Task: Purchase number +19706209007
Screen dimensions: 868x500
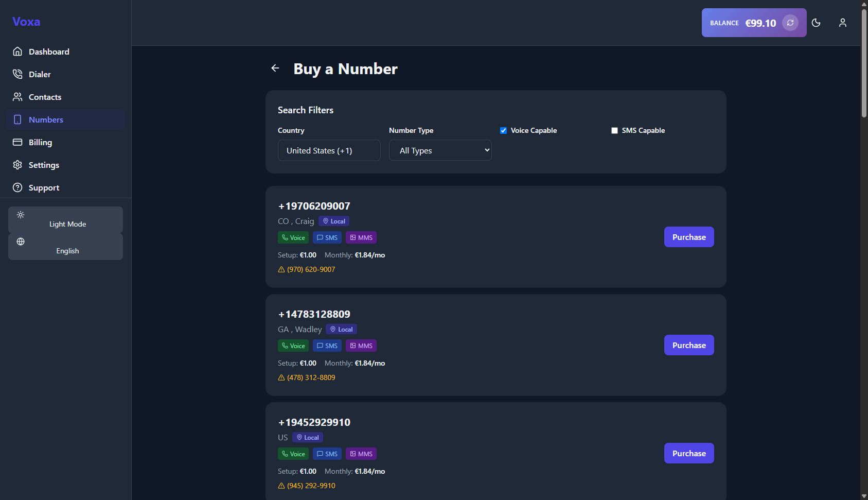Action: click(x=689, y=237)
